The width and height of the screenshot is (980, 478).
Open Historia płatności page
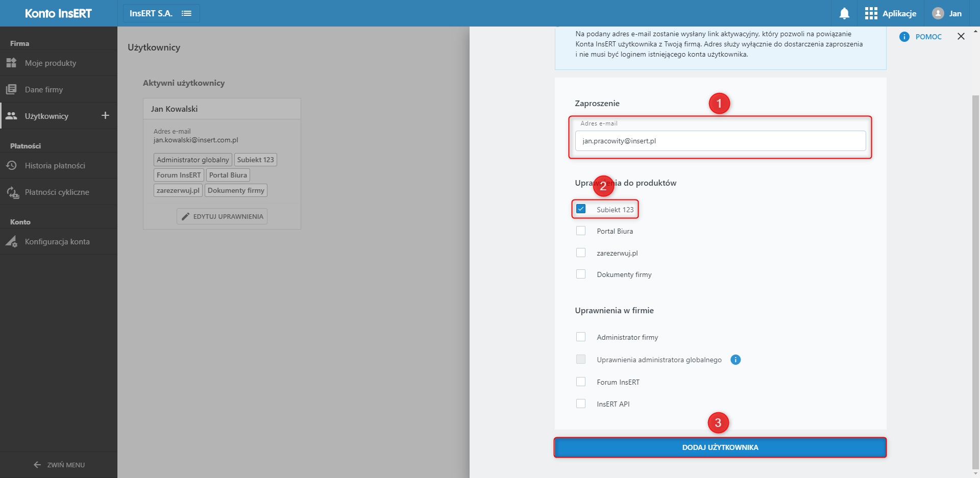(x=59, y=165)
